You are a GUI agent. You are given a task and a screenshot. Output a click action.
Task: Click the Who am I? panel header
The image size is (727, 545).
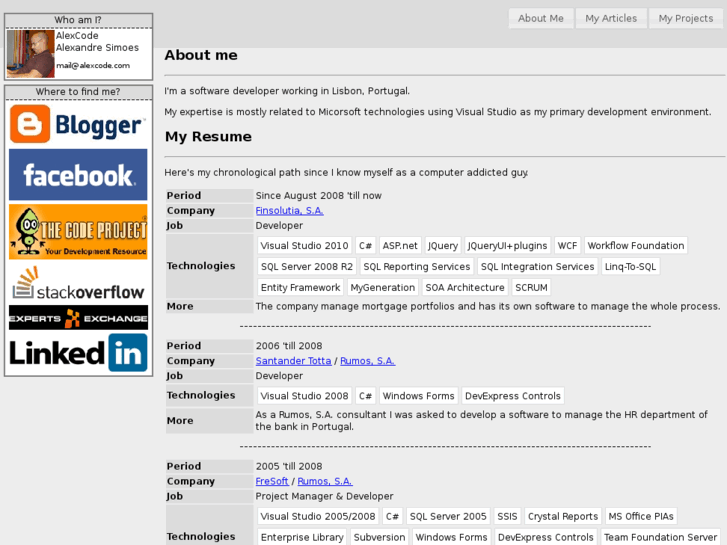pos(78,20)
